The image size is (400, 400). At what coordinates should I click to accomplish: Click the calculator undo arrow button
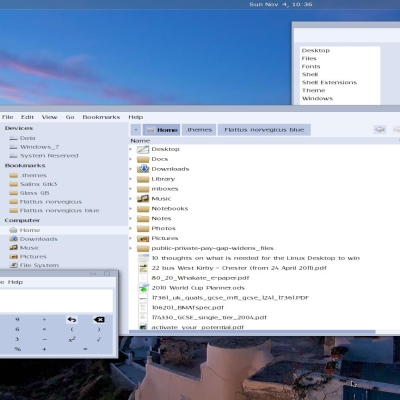72,320
